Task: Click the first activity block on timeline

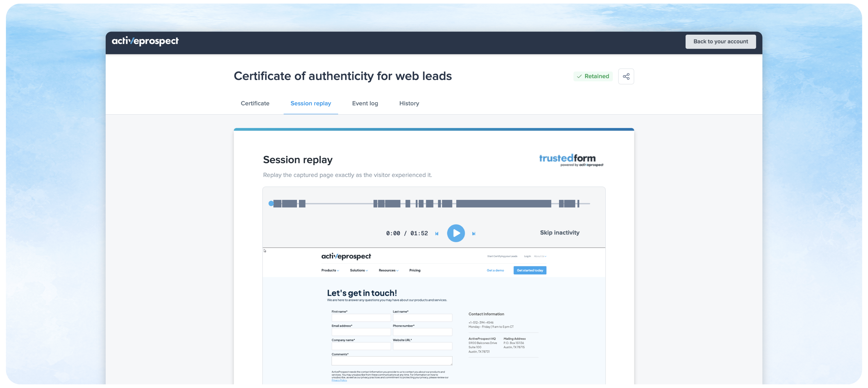Action: coord(277,203)
